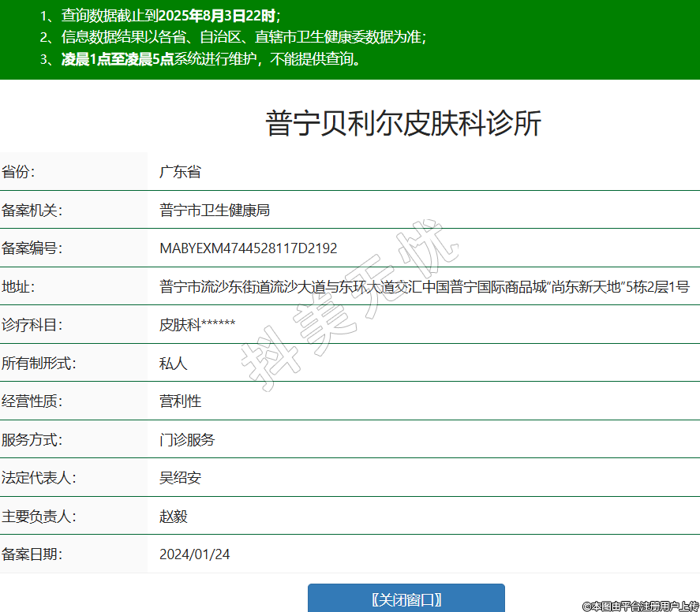This screenshot has height=612, width=700.
Task: Click the clinic address text
Action: pyautogui.click(x=424, y=287)
